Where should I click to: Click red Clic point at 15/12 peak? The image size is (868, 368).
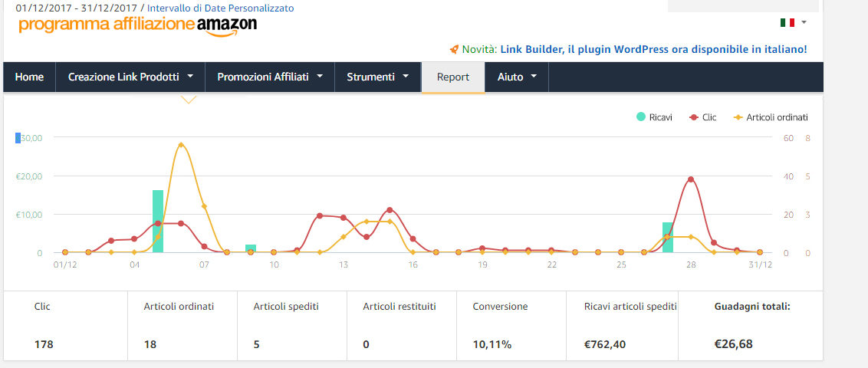coord(390,210)
